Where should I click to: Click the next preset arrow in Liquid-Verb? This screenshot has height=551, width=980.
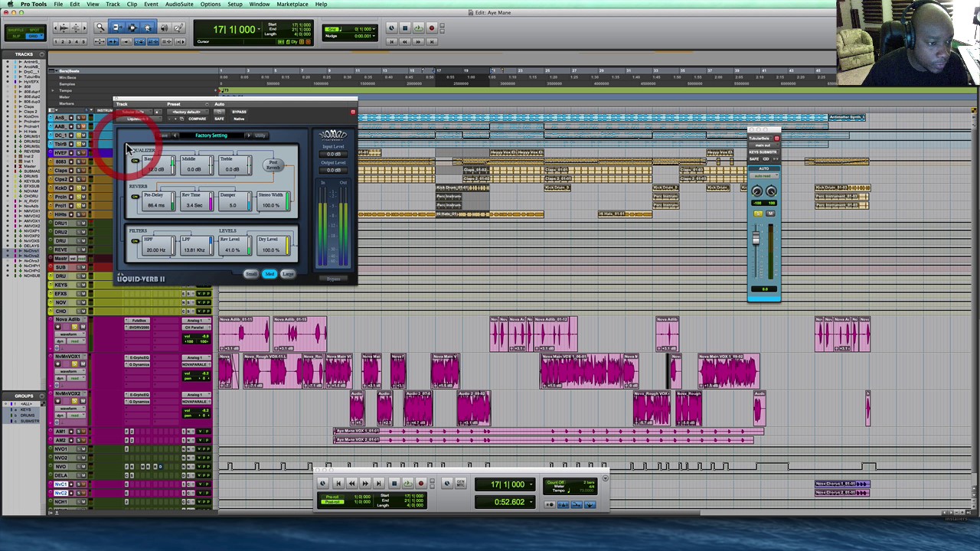tap(249, 135)
